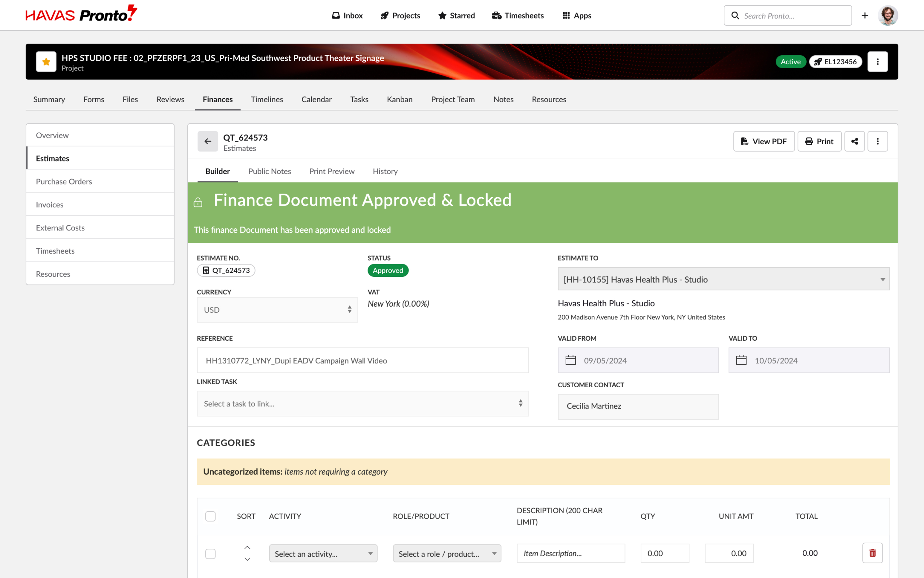
Task: Switch to the Timelines tab
Action: [267, 99]
